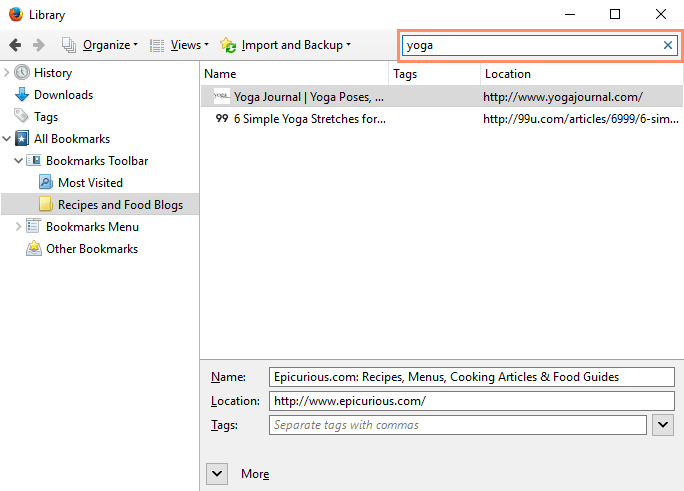Expand the Bookmarks Menu node
The width and height of the screenshot is (684, 491).
18,227
